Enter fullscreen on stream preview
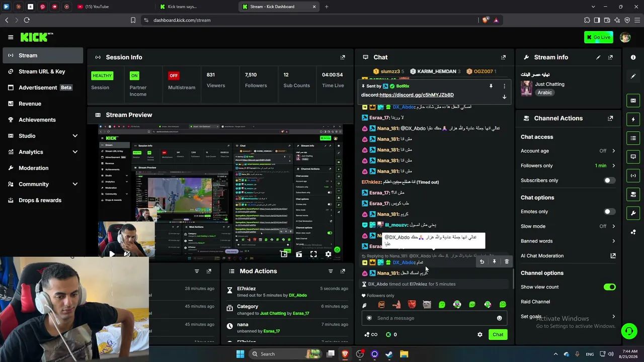The image size is (644, 362). tap(313, 254)
